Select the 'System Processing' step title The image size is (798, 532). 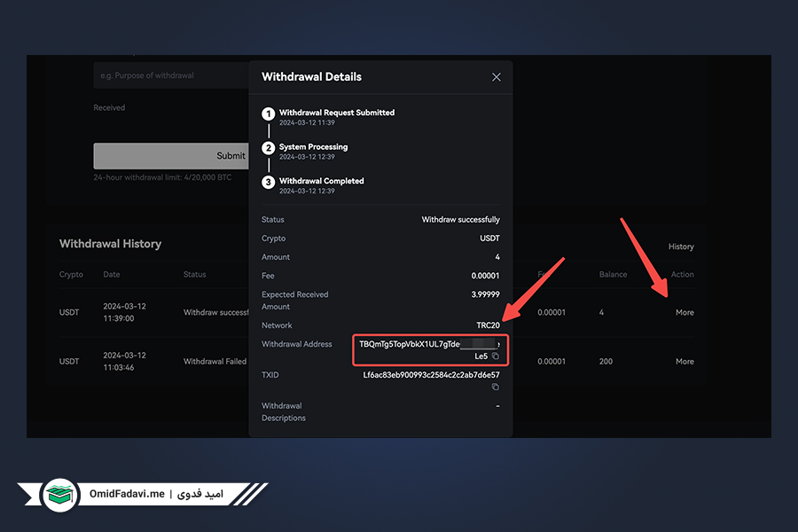[x=314, y=146]
